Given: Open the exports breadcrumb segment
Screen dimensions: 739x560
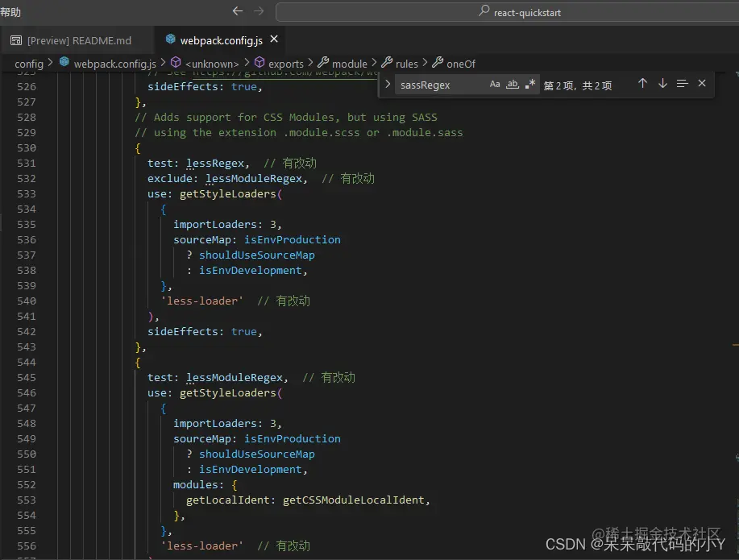Looking at the screenshot, I should pos(285,64).
